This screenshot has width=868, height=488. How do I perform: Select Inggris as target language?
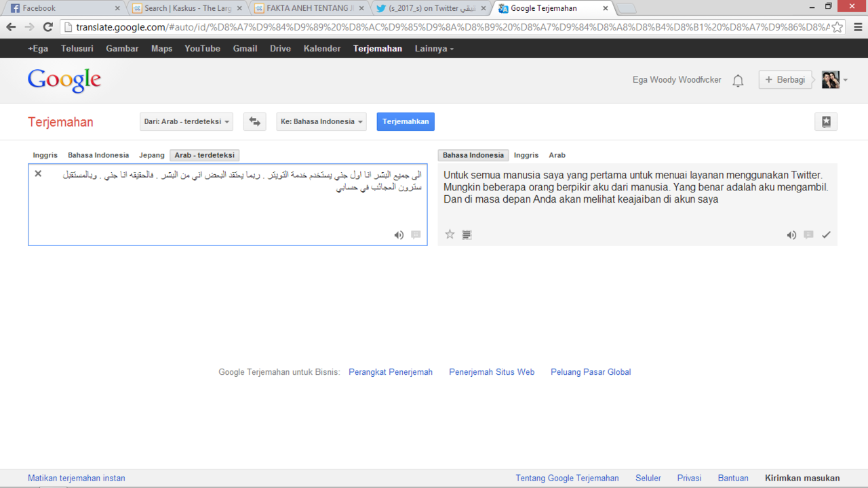pos(526,155)
